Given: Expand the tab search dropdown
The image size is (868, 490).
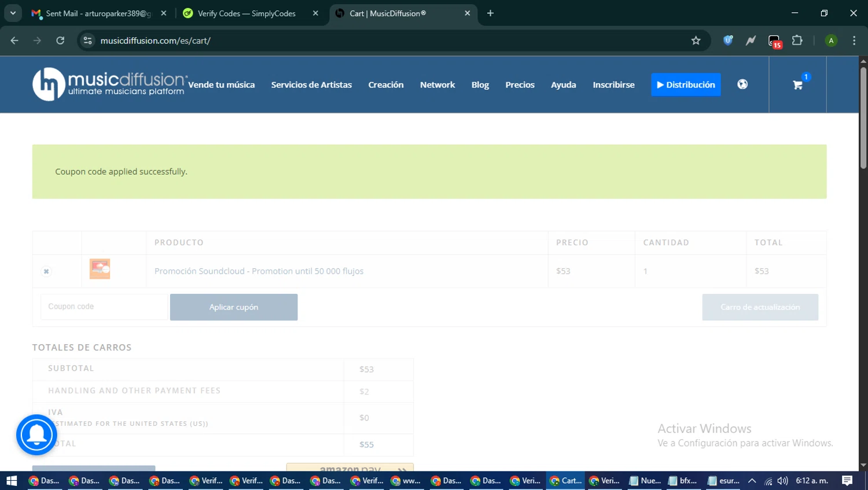Looking at the screenshot, I should [13, 13].
